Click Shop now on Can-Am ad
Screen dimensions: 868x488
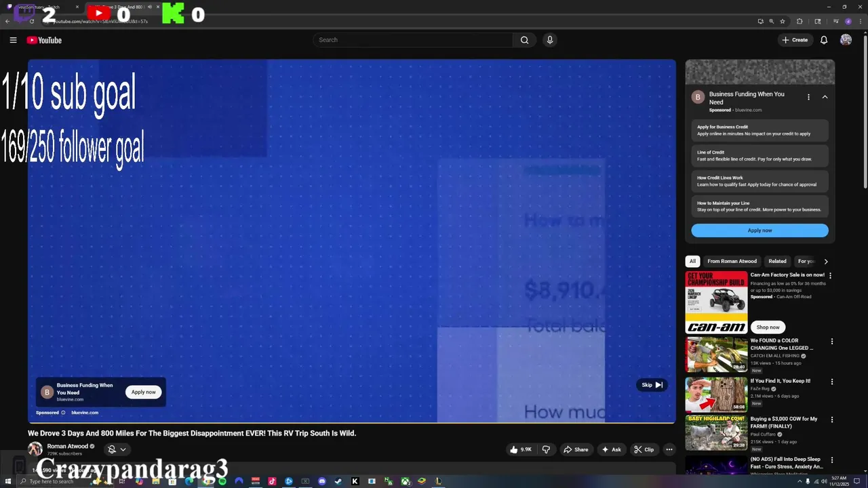tap(768, 327)
